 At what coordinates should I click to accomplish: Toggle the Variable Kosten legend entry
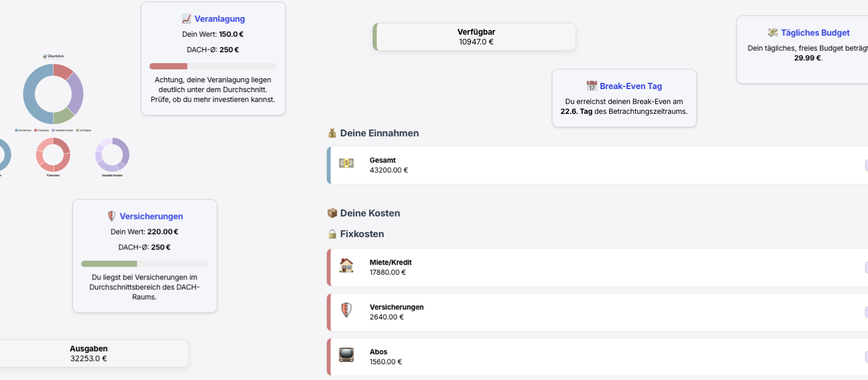[x=63, y=130]
